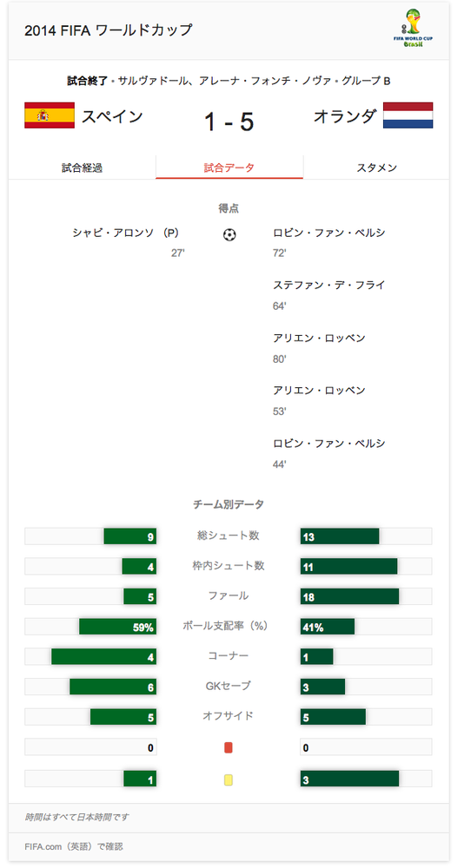Click the soccer ball goal icon
Viewport: 464px width, 868px height.
229,234
